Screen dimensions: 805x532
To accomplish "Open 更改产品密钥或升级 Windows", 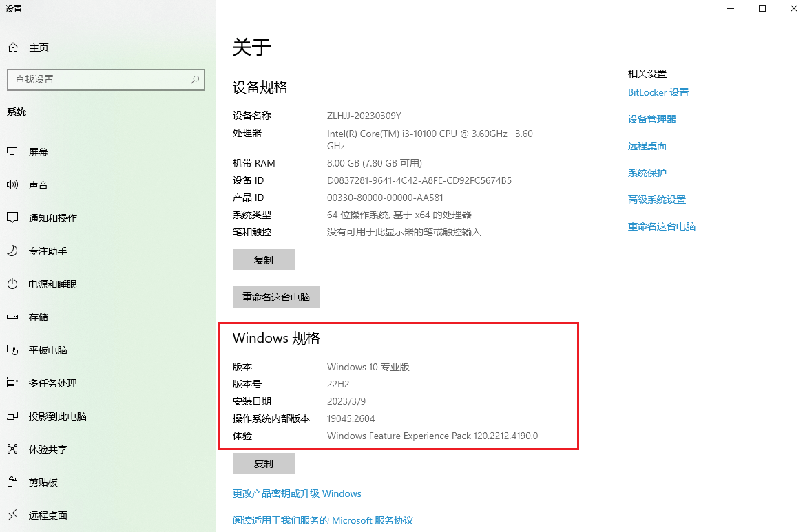I will point(296,493).
